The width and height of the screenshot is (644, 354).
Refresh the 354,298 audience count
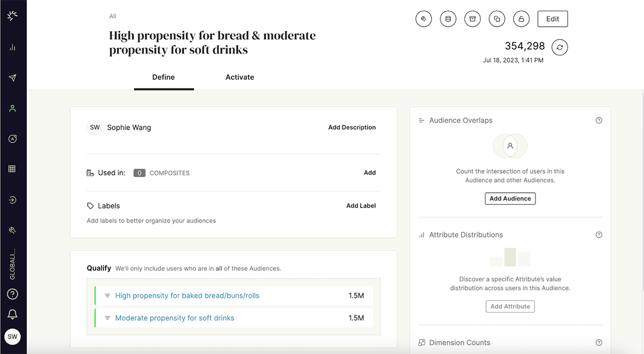[x=560, y=47]
